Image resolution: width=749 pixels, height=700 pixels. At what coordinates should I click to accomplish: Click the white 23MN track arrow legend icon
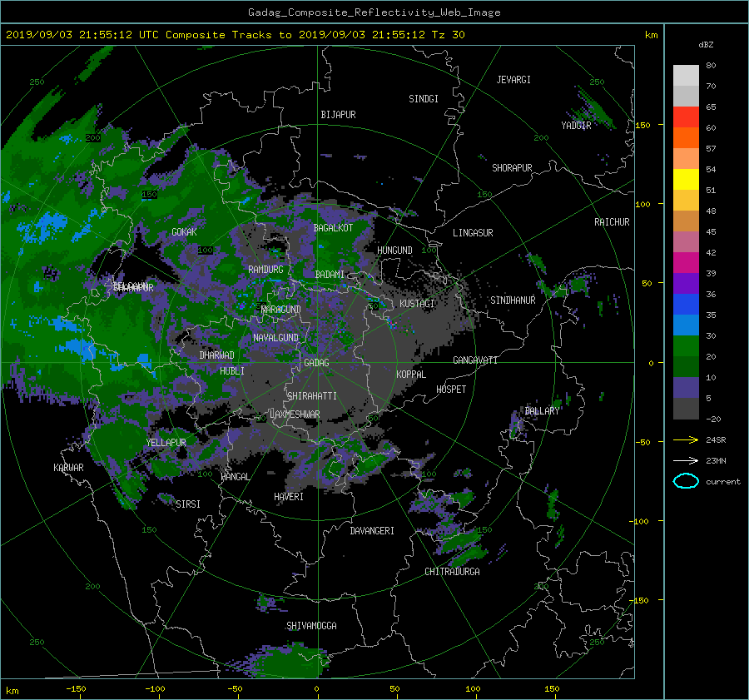(686, 460)
